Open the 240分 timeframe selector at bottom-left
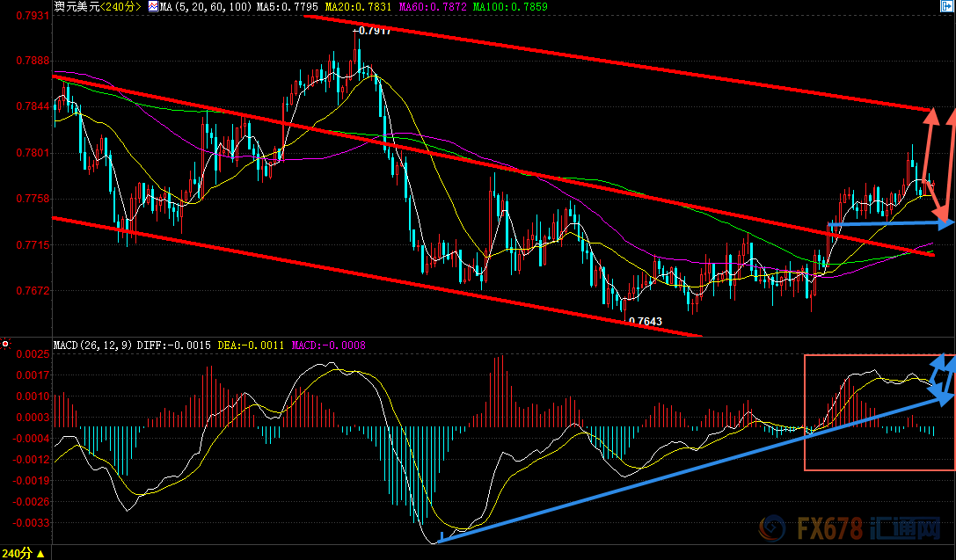 [23, 553]
